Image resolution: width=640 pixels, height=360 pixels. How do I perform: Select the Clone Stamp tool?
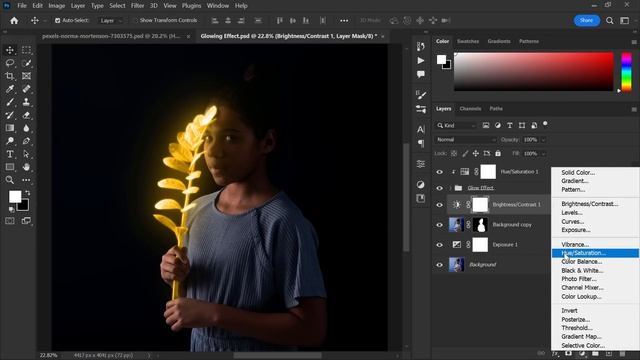point(26,102)
